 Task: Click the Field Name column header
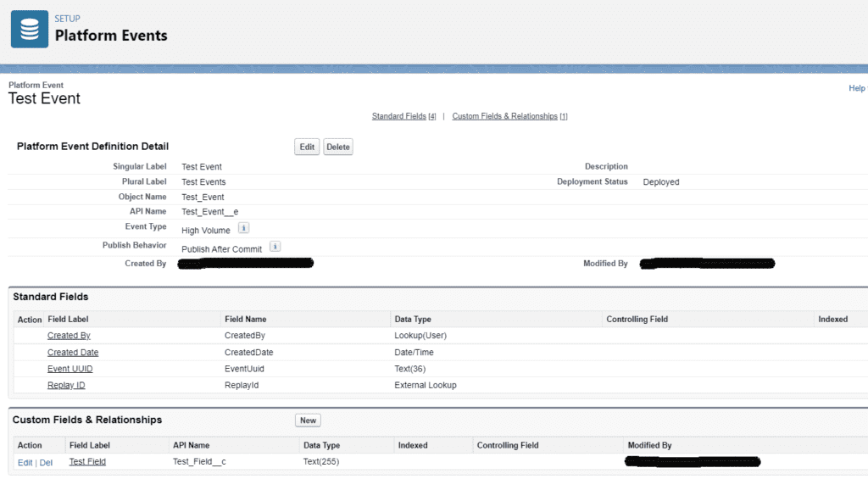click(245, 319)
